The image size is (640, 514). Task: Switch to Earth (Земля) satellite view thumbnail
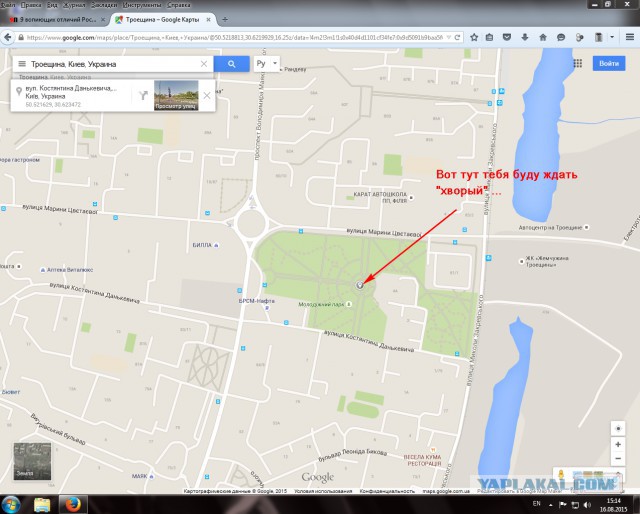click(32, 461)
